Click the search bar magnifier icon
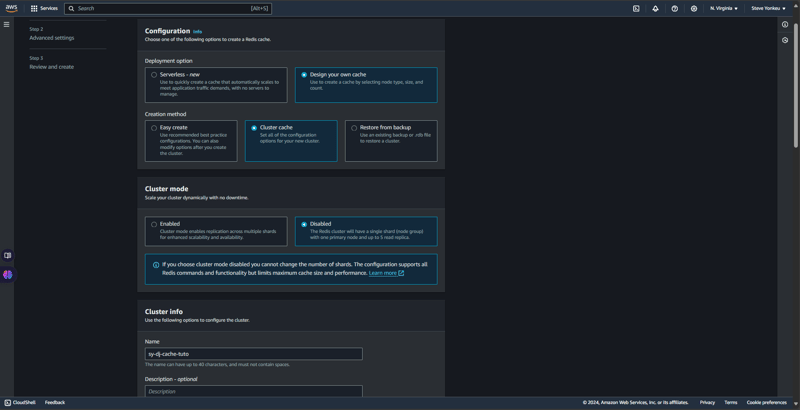This screenshot has width=800, height=410. point(71,9)
